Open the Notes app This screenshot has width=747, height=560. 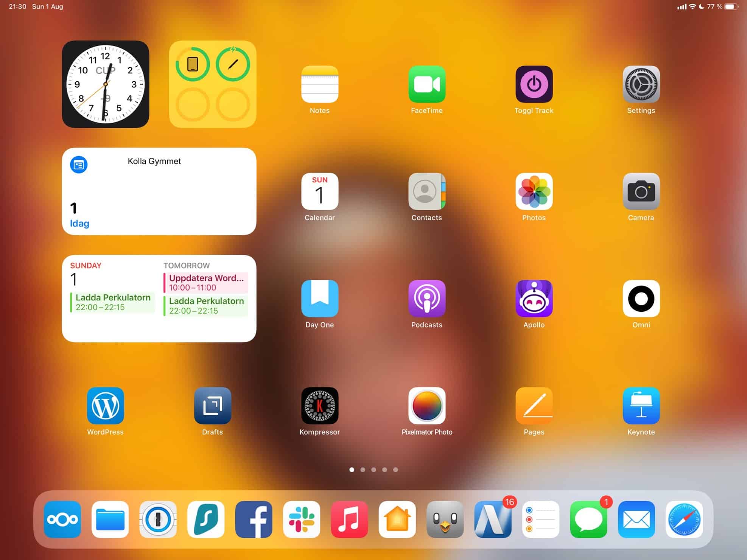pos(320,84)
